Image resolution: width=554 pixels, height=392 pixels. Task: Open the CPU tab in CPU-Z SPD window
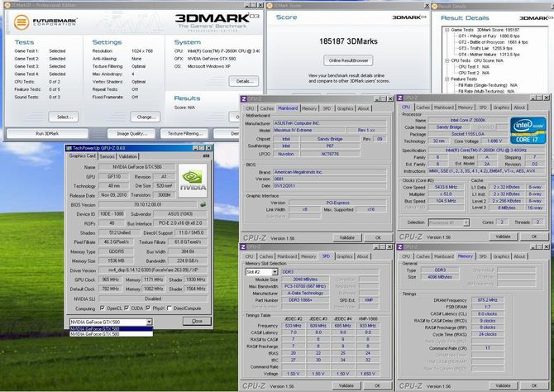[249, 256]
